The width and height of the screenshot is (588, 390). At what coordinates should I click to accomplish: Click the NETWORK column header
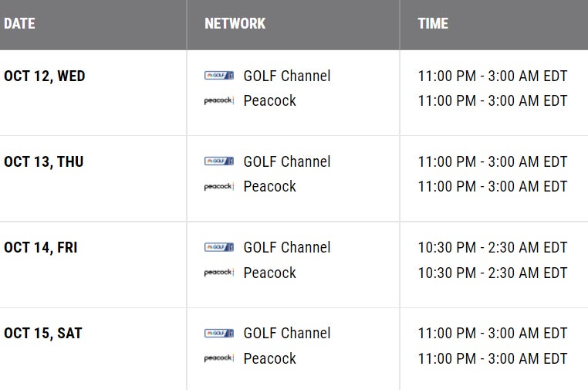point(235,23)
